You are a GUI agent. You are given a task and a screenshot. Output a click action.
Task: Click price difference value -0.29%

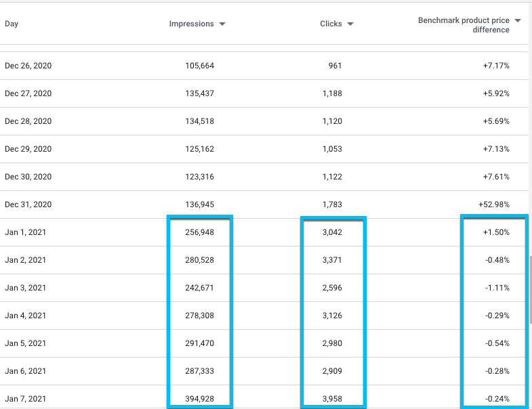[x=497, y=316]
